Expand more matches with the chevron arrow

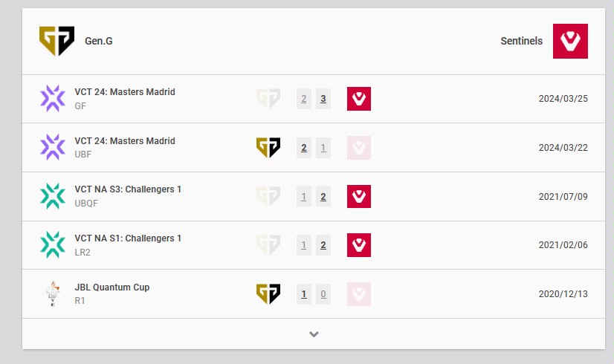[x=314, y=334]
